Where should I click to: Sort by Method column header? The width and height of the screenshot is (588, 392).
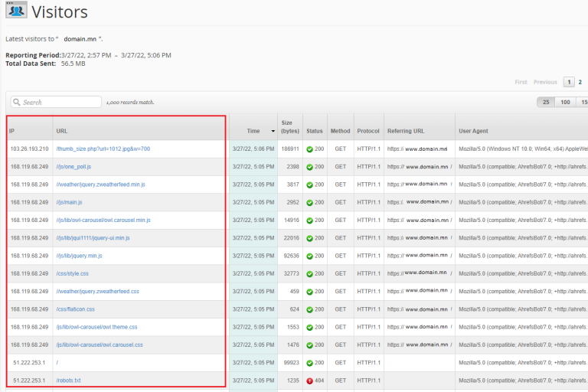click(340, 131)
